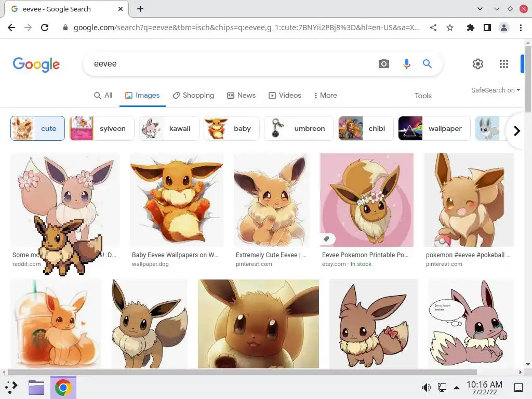Open the network status tray icon

click(442, 388)
